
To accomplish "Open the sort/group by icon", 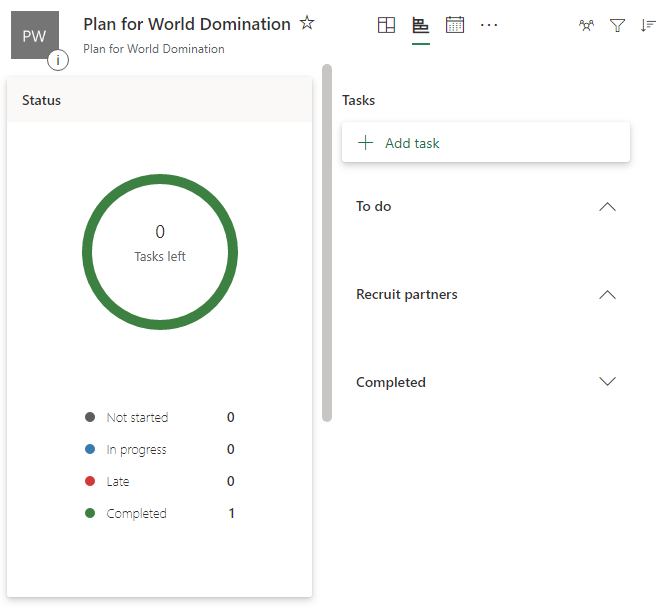I will click(648, 26).
